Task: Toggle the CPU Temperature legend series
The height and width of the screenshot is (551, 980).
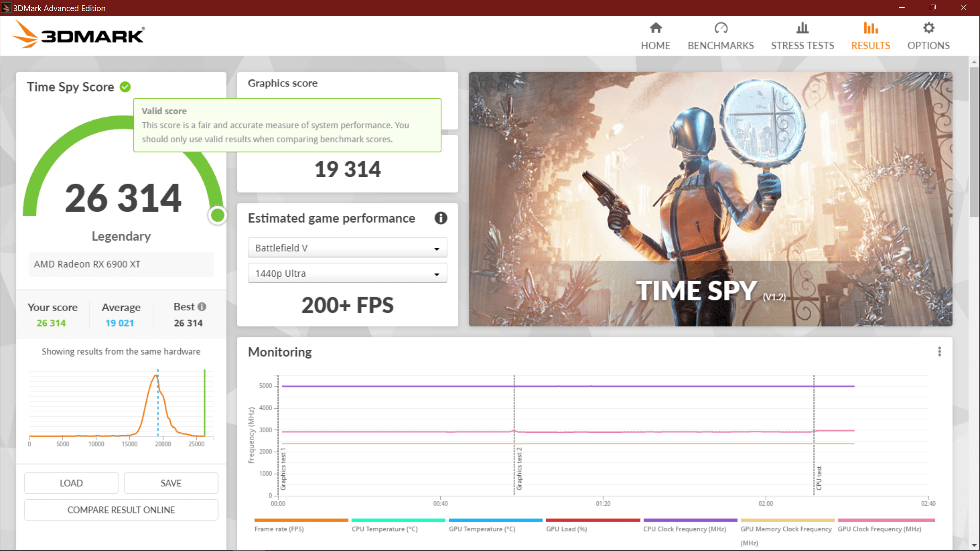Action: [385, 529]
